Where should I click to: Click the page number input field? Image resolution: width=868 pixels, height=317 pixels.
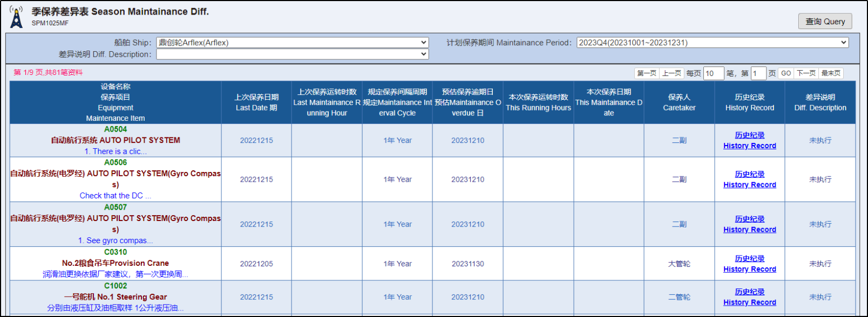tap(758, 73)
